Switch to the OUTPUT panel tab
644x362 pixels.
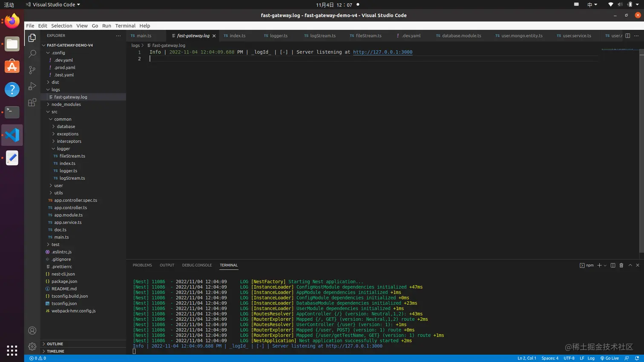point(167,265)
